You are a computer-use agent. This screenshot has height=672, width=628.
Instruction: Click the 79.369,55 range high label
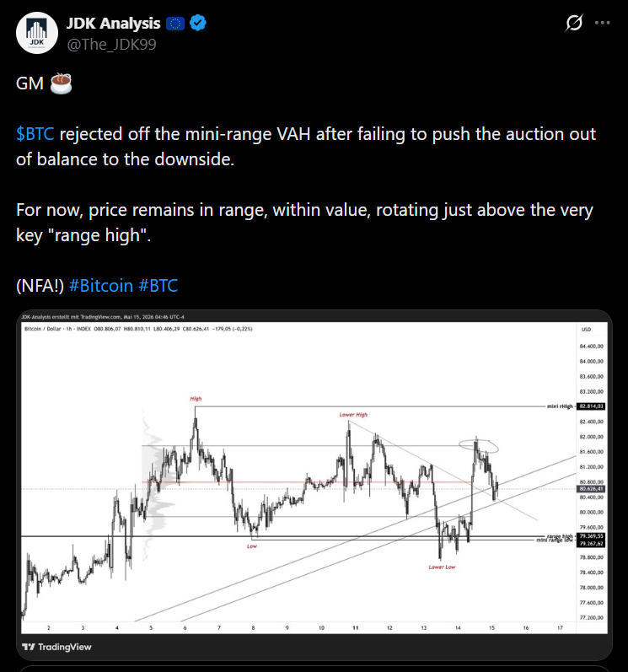(591, 536)
